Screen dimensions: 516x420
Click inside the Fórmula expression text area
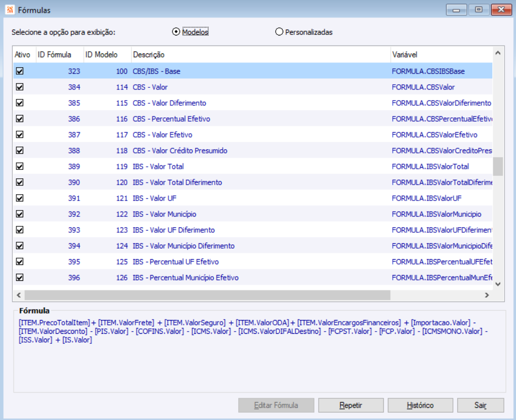(259, 353)
